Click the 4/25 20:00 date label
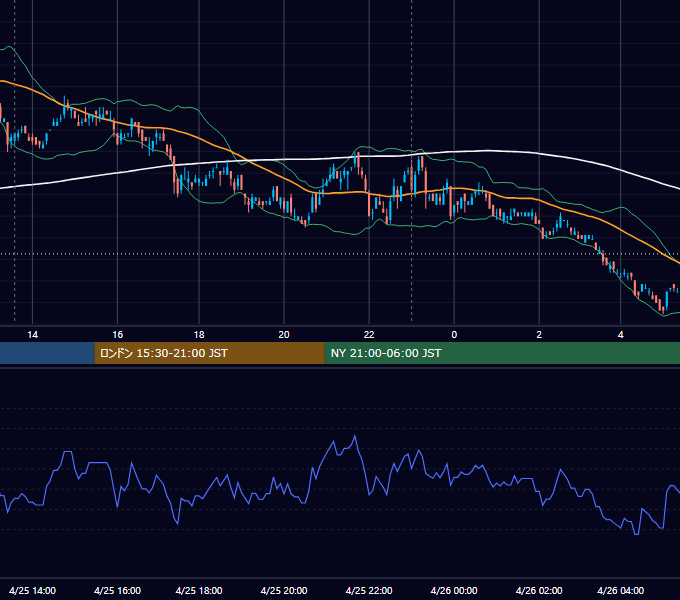 (284, 590)
